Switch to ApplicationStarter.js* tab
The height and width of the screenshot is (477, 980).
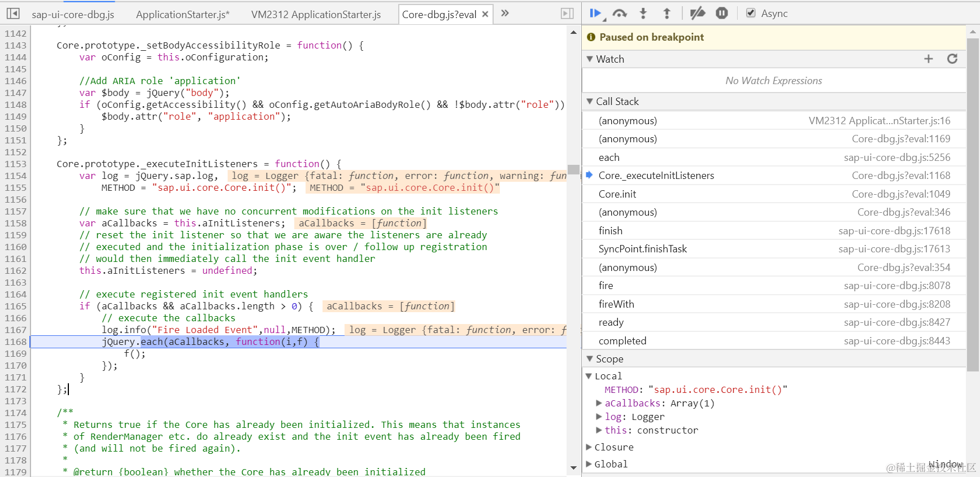[x=182, y=14]
